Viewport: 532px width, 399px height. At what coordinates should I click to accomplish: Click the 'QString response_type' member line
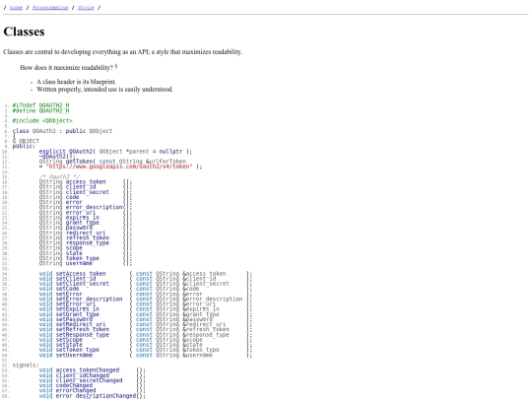(x=85, y=243)
